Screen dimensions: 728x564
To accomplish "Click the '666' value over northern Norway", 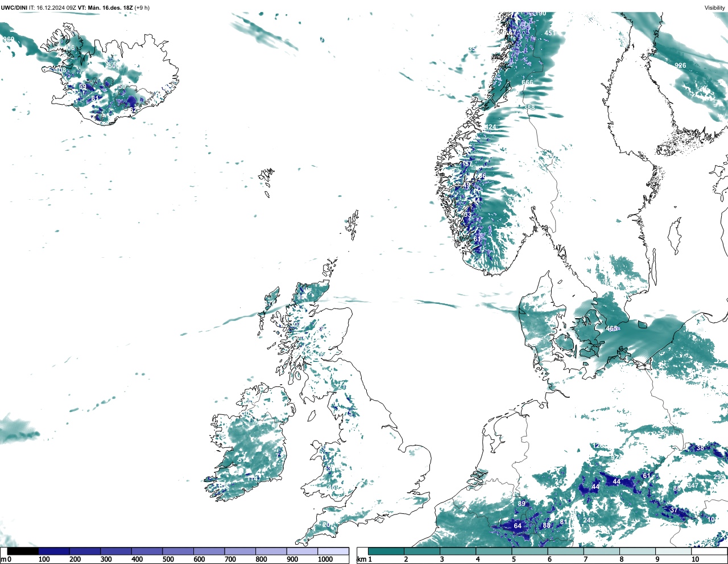I will point(527,83).
